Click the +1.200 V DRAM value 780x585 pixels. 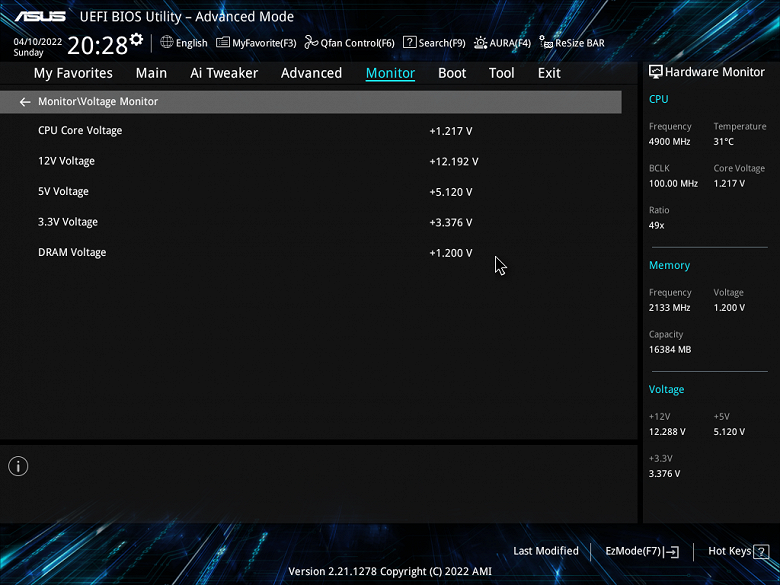[451, 253]
